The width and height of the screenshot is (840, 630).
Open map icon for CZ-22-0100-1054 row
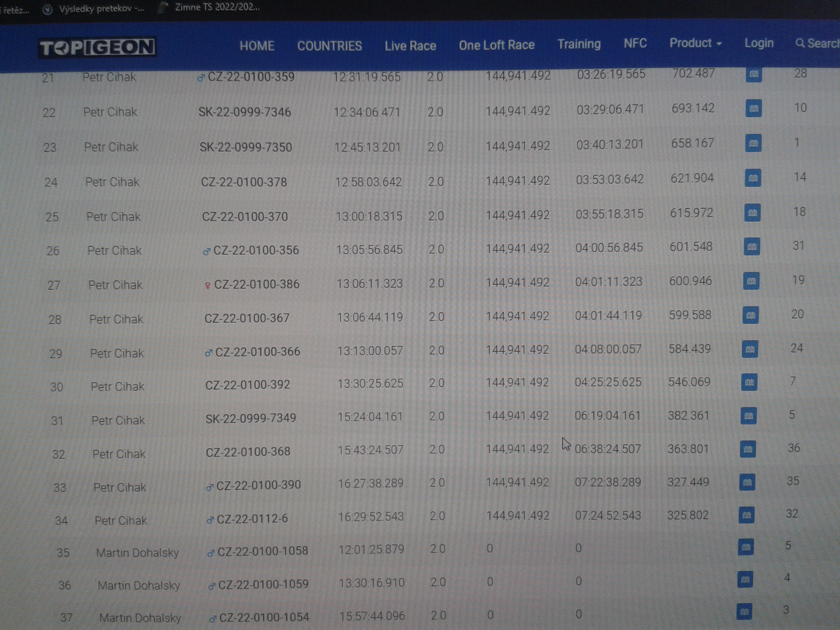pos(744,611)
